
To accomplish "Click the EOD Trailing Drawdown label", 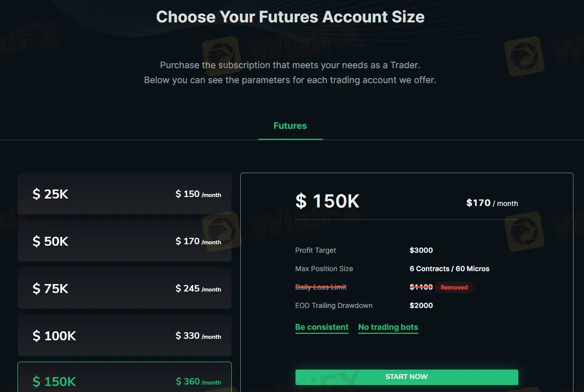I will [334, 305].
